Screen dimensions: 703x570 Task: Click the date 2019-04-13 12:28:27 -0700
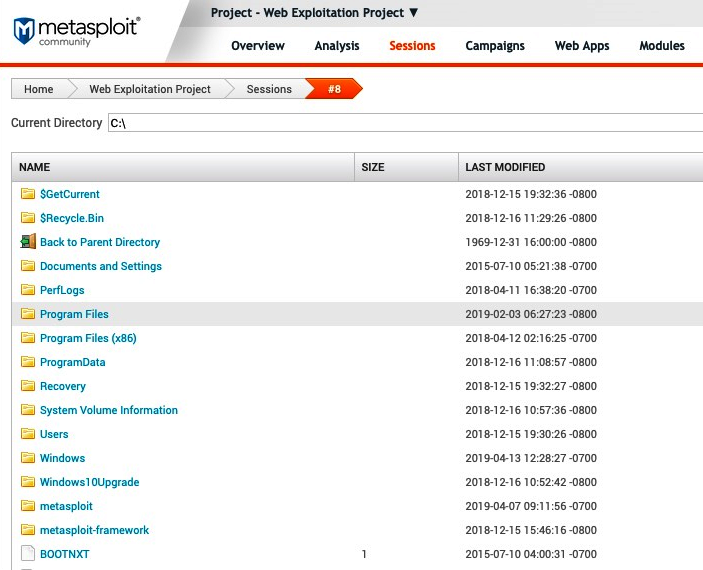[x=531, y=458]
